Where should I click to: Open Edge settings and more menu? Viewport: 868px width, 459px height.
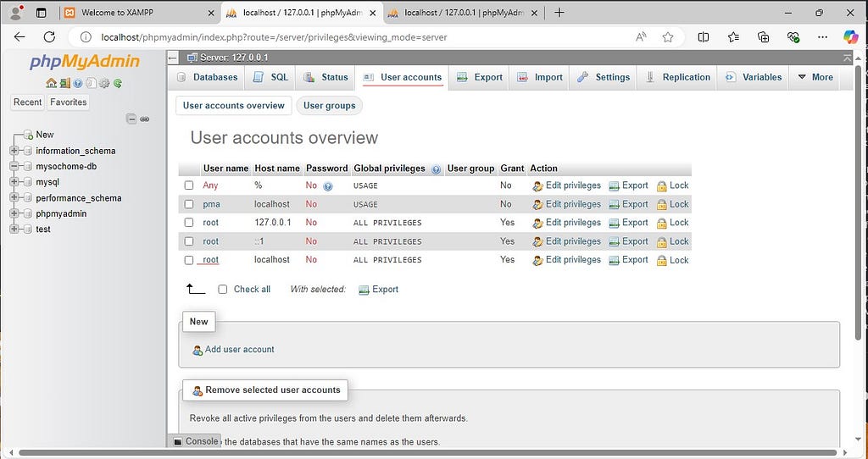point(822,37)
